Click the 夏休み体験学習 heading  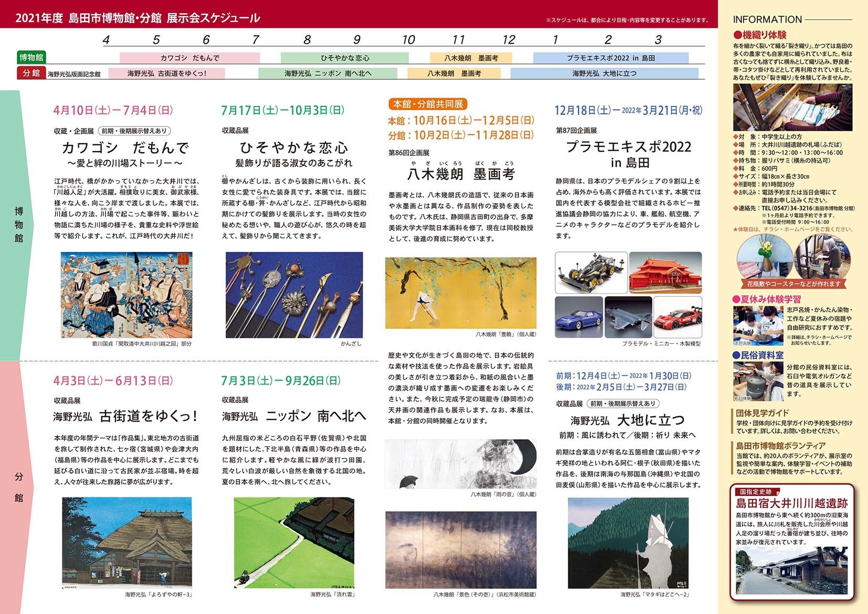[x=767, y=299]
